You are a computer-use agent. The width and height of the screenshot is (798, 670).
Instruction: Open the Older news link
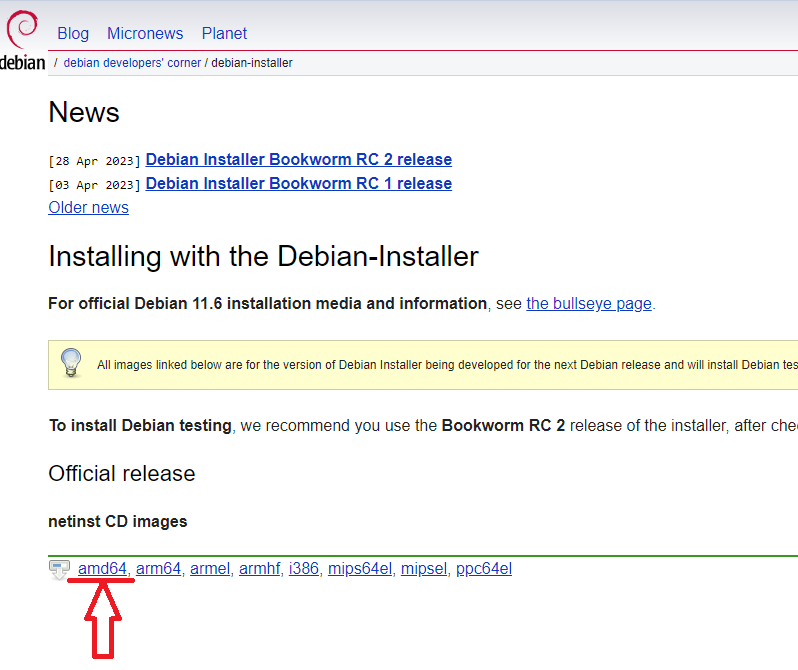click(89, 208)
